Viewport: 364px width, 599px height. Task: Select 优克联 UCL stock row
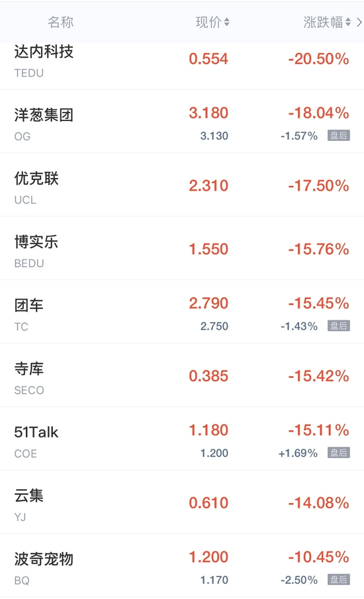pyautogui.click(x=182, y=185)
